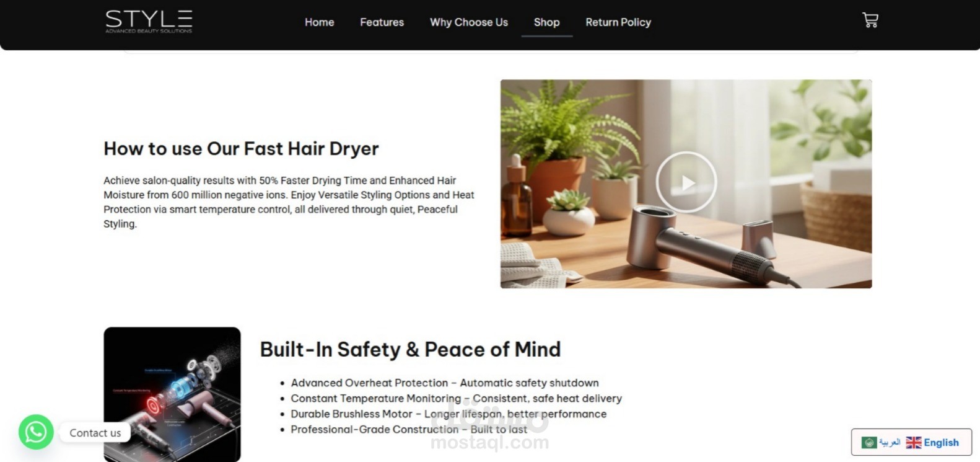This screenshot has width=980, height=462.
Task: Click the WhatsApp chat icon
Action: [x=36, y=432]
